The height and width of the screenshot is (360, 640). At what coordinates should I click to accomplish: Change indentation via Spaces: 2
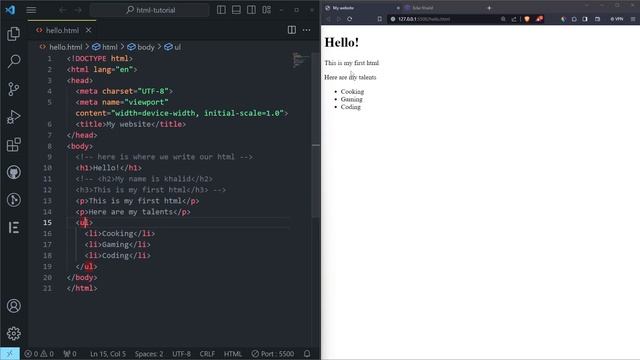point(149,354)
